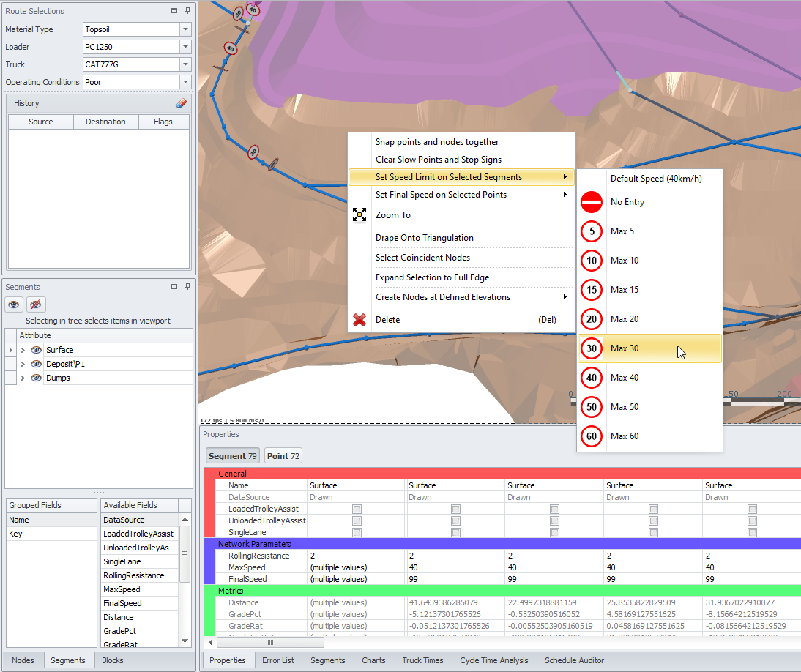The image size is (801, 672).
Task: Enable SingleLane checkbox in first column
Action: [x=357, y=532]
